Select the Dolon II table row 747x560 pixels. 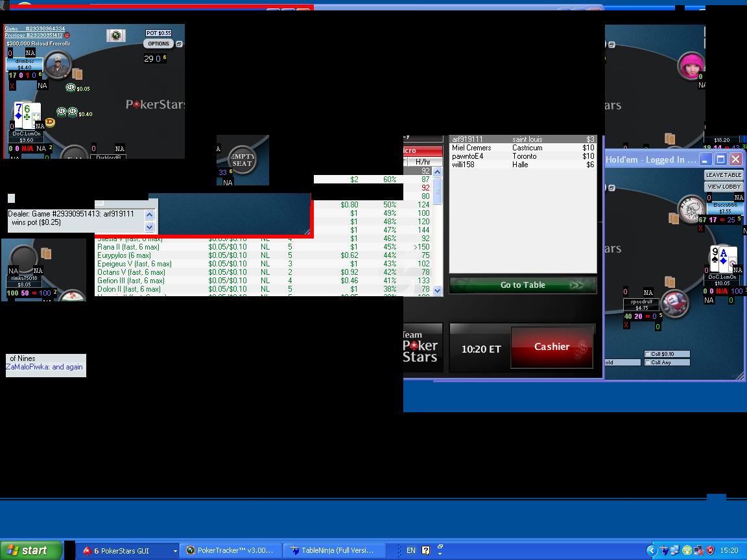point(263,289)
